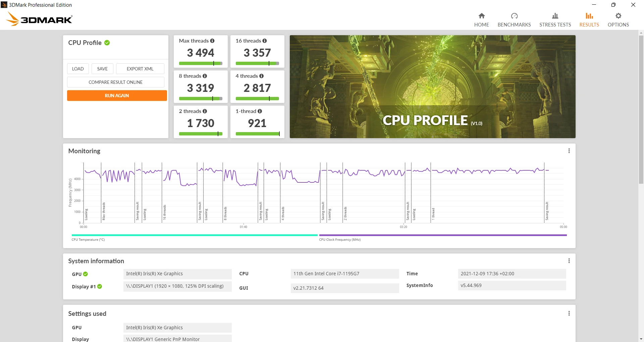Click the 16 threads score bar
The height and width of the screenshot is (342, 644).
pos(257,63)
